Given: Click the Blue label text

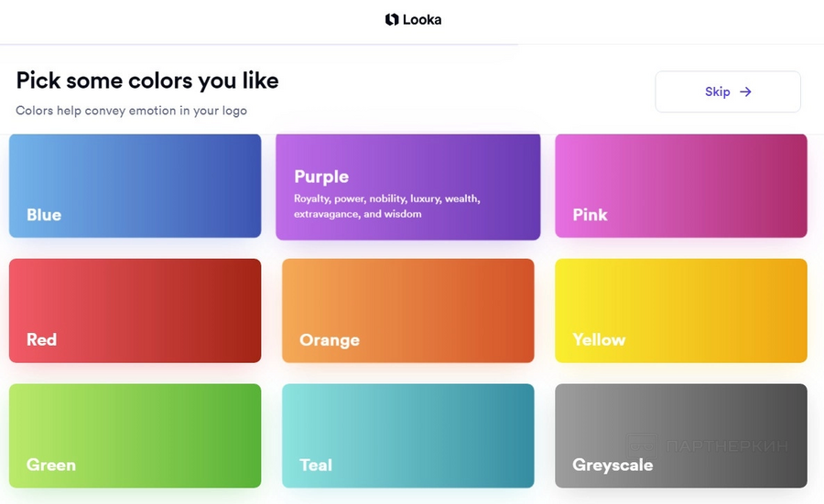Looking at the screenshot, I should click(x=44, y=215).
